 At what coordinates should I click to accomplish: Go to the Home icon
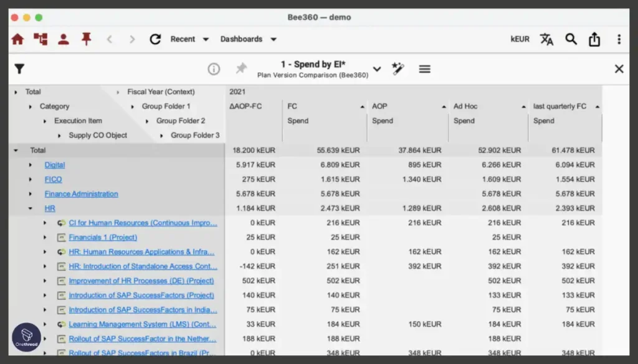pyautogui.click(x=17, y=39)
